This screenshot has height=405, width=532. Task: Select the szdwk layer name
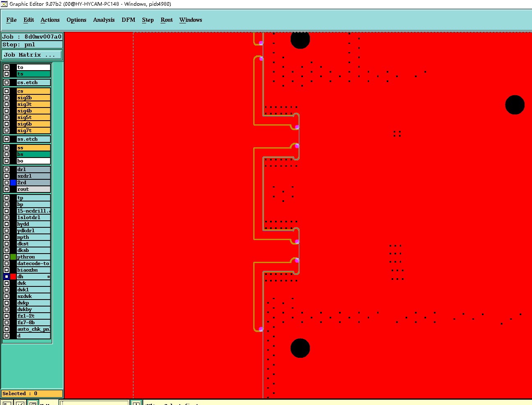34,296
